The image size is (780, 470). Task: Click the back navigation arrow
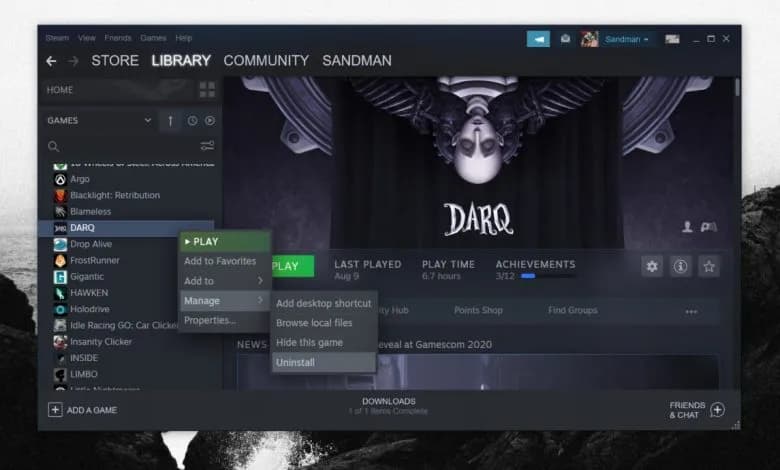52,61
